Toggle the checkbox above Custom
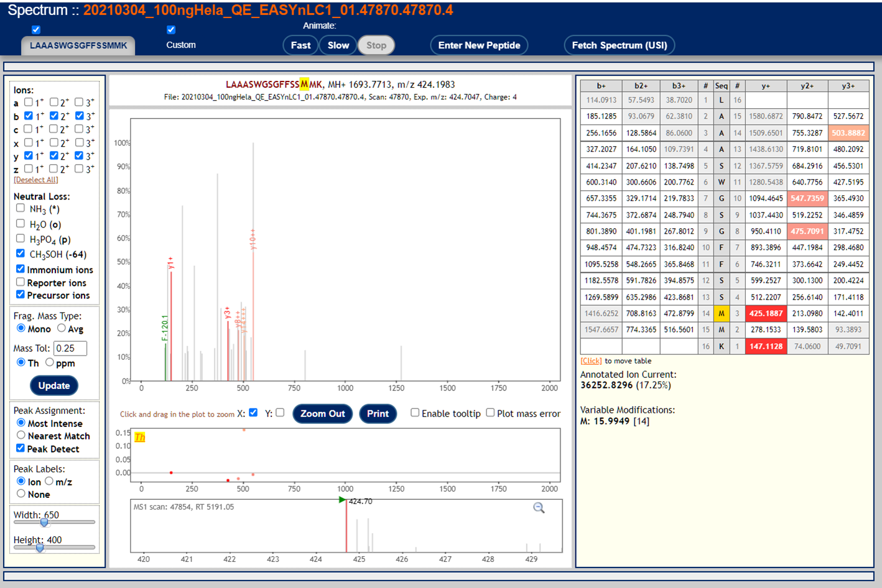Image resolution: width=882 pixels, height=588 pixels. pyautogui.click(x=171, y=30)
